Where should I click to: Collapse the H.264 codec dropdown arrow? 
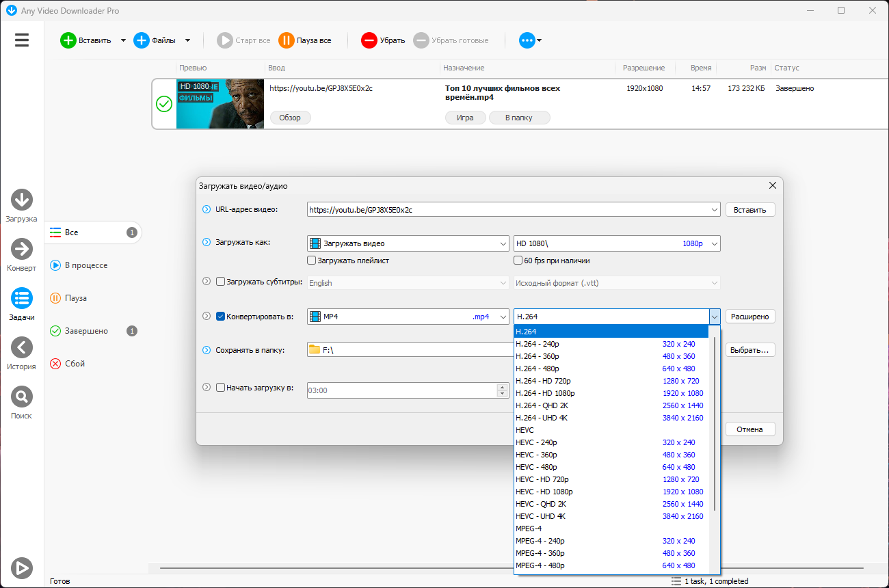point(715,317)
